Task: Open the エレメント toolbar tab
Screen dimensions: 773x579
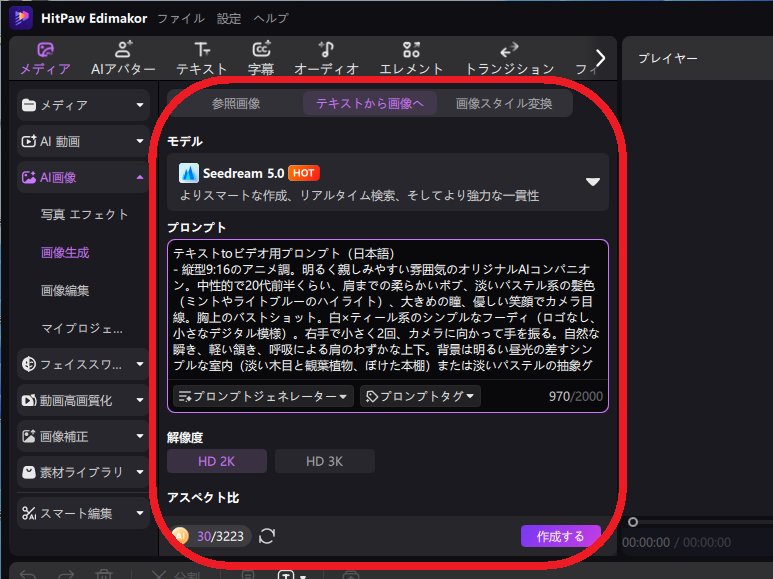Action: tap(411, 58)
